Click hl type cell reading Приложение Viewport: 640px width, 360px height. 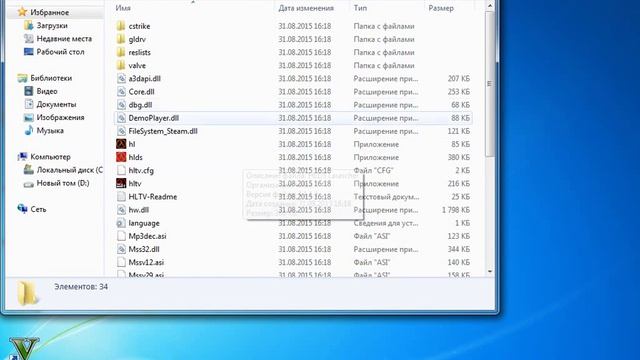coord(376,144)
